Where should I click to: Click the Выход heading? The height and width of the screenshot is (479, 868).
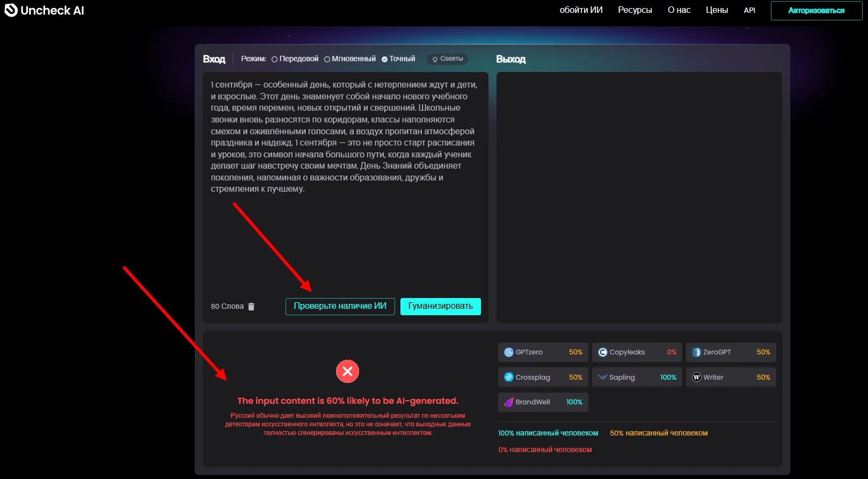coord(511,59)
